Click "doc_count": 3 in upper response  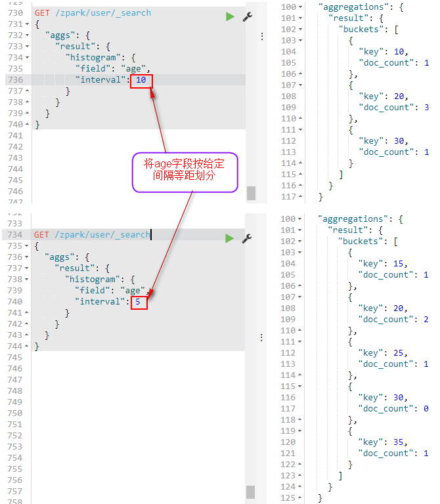394,108
